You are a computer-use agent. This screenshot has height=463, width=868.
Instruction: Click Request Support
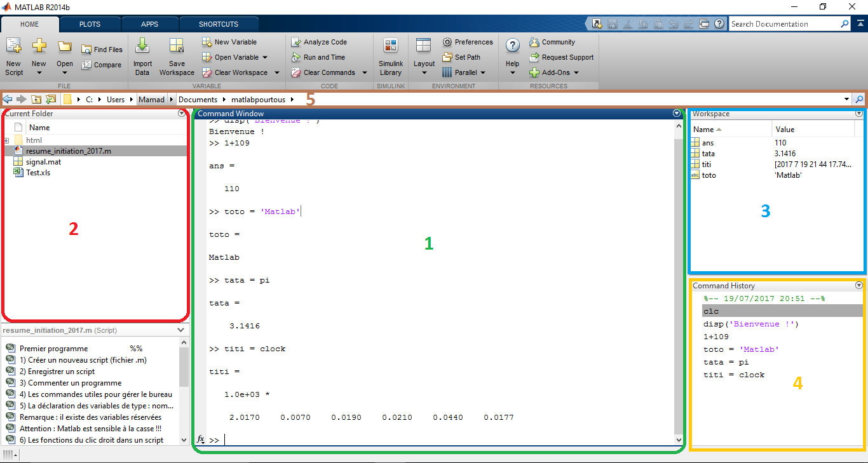click(x=562, y=57)
